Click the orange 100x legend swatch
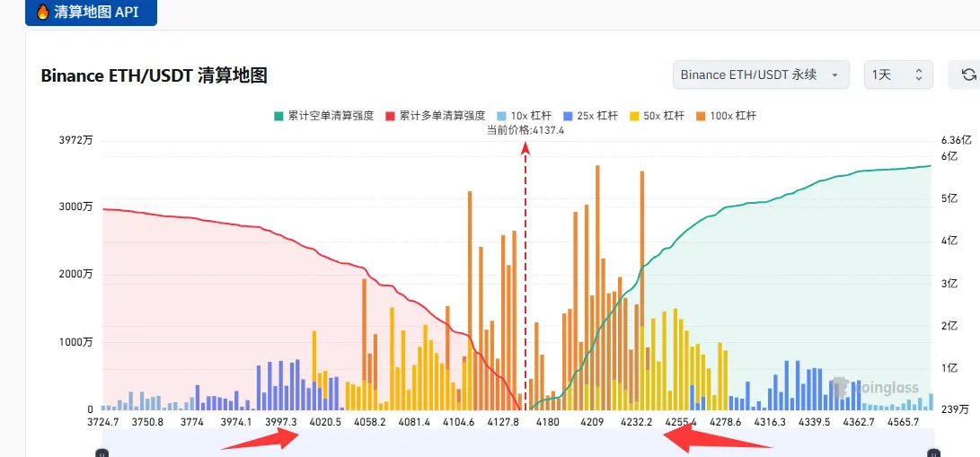This screenshot has width=980, height=457. (x=699, y=116)
